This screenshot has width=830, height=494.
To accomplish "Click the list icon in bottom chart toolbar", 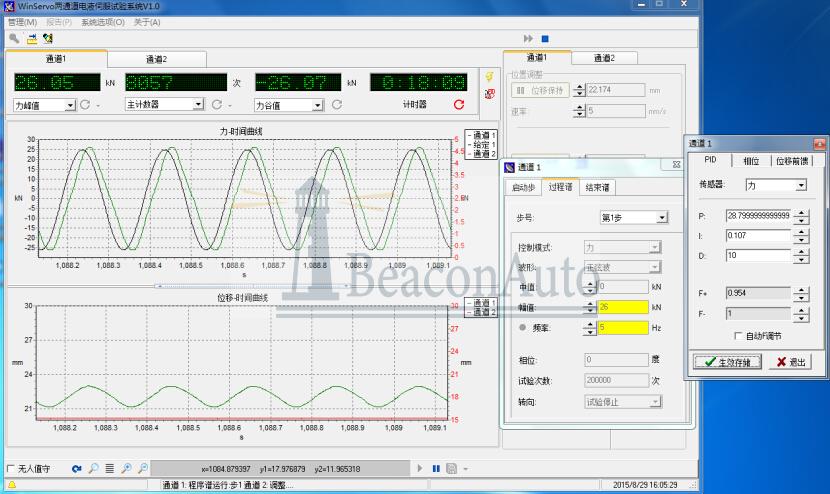I will pos(109,468).
